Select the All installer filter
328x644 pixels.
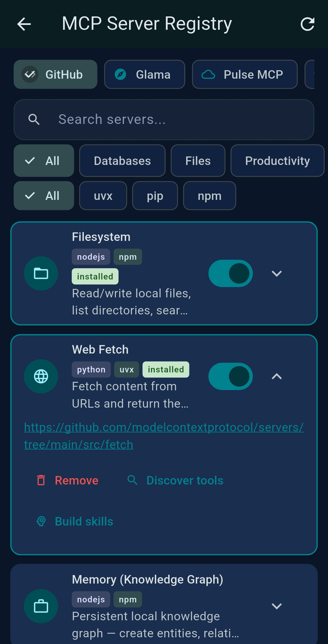pos(44,196)
